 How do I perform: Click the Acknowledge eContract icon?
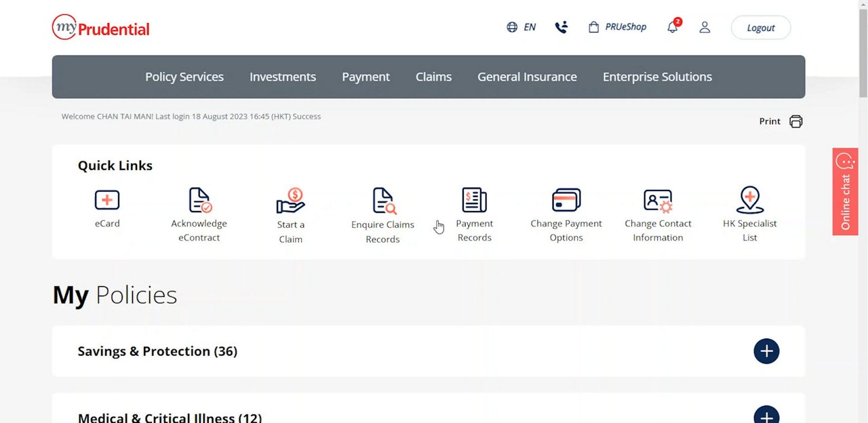click(x=199, y=201)
